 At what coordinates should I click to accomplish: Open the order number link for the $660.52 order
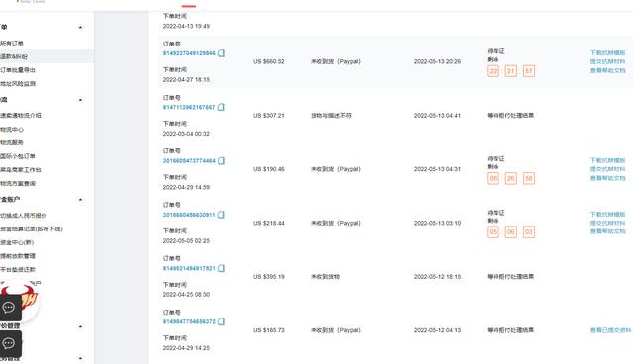[x=189, y=53]
